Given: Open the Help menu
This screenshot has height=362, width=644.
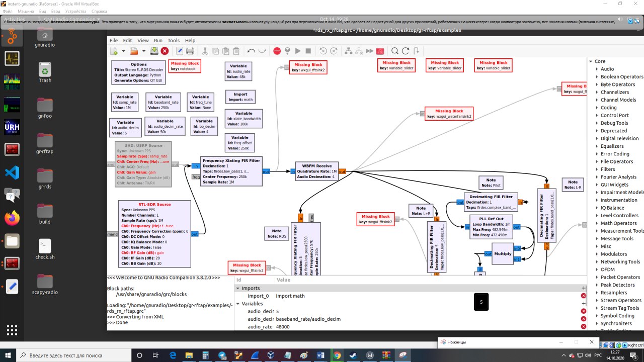Looking at the screenshot, I should [x=190, y=40].
